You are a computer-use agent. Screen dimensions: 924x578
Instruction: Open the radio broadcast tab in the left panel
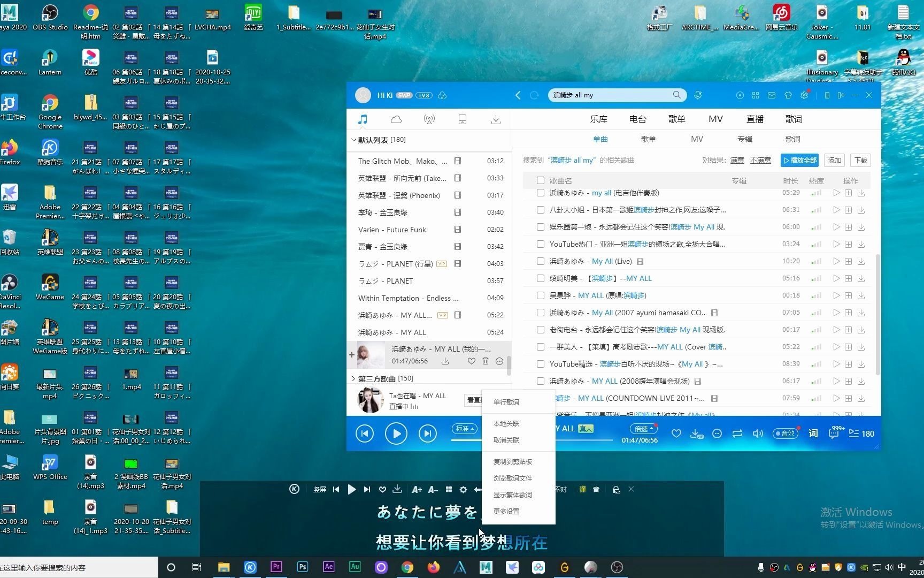pos(429,119)
